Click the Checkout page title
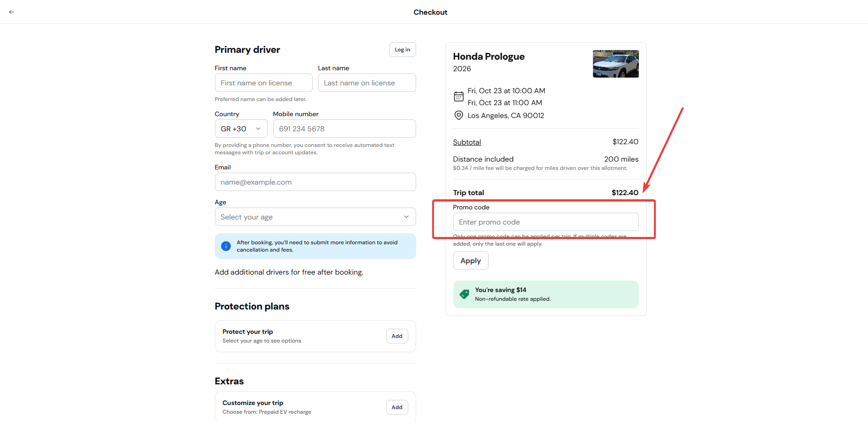868x422 pixels. pos(430,12)
